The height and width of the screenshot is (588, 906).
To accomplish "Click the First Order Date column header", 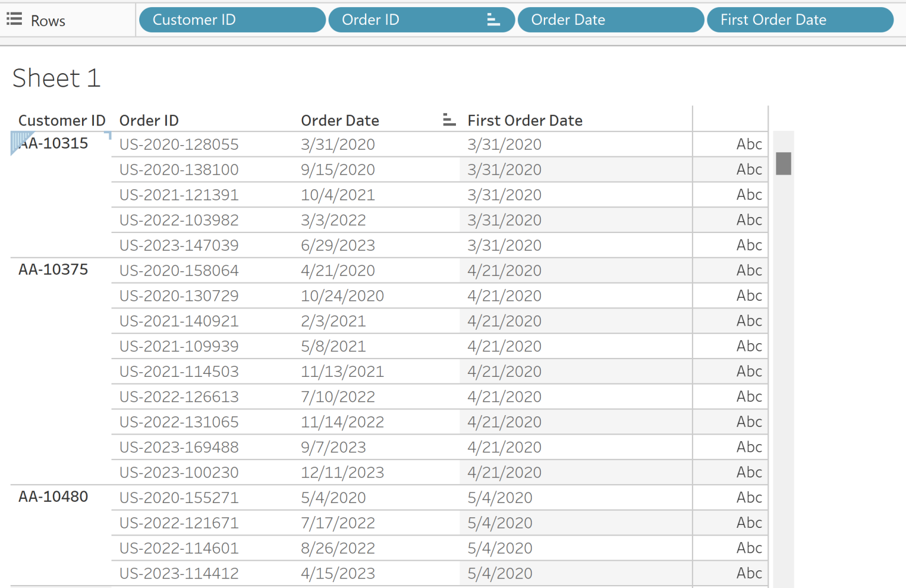I will click(x=524, y=120).
